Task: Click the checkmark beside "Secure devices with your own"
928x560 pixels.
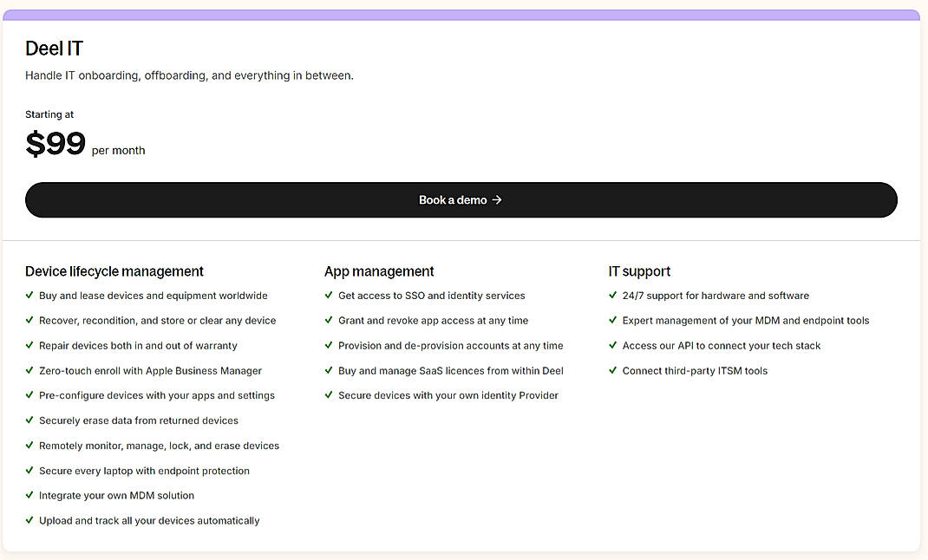Action: click(x=329, y=394)
